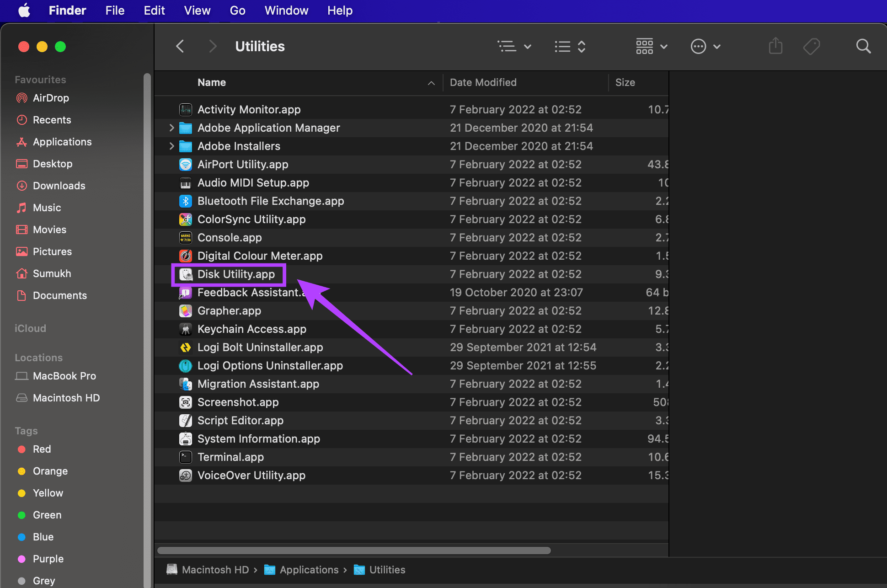The image size is (887, 588).
Task: Select Macintosh HD under Locations
Action: [66, 398]
